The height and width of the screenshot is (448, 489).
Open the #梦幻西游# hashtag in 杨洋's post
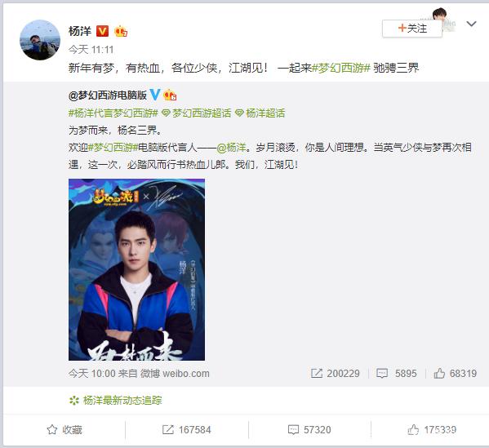pyautogui.click(x=341, y=68)
